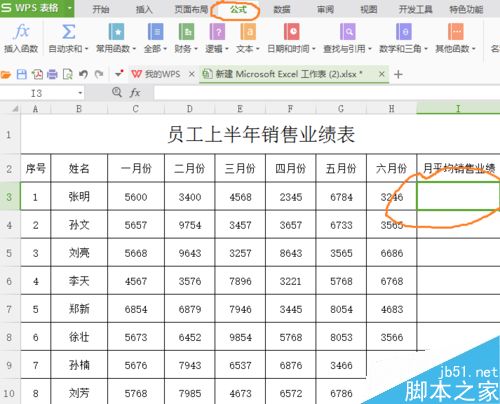Open the 文本 text functions icon
This screenshot has width=500, height=404.
[248, 32]
